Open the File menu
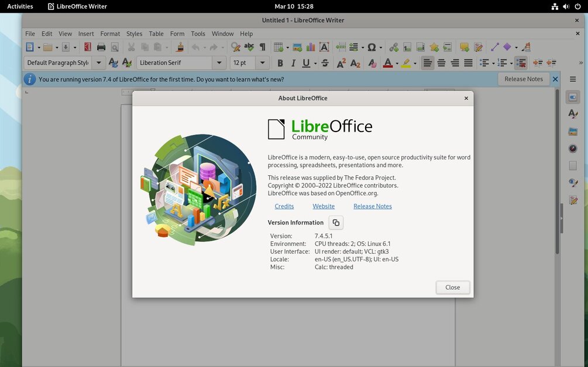This screenshot has height=367, width=588. (x=30, y=34)
